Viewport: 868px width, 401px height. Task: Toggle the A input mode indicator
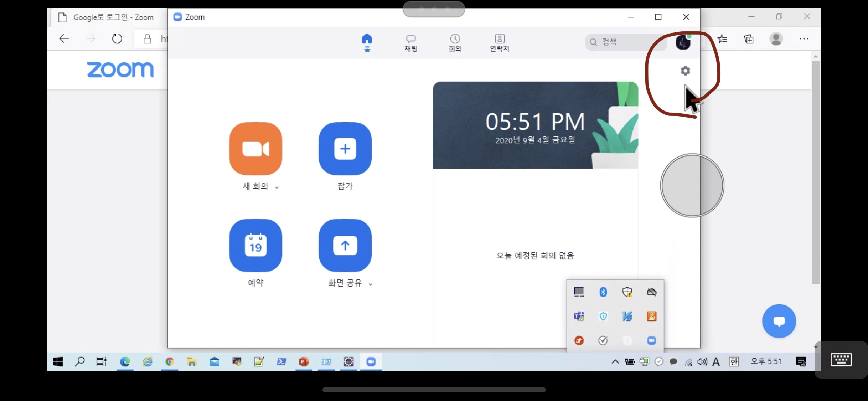tap(716, 362)
